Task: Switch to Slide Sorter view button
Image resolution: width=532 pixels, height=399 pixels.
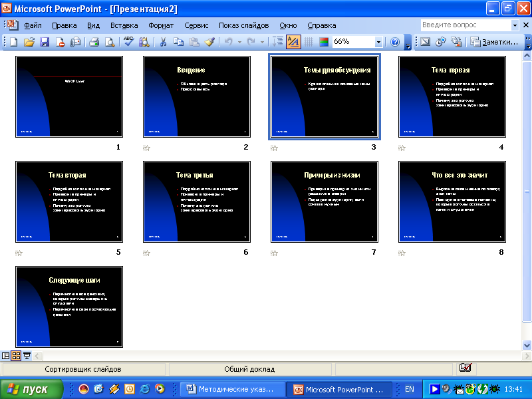Action: tap(16, 356)
